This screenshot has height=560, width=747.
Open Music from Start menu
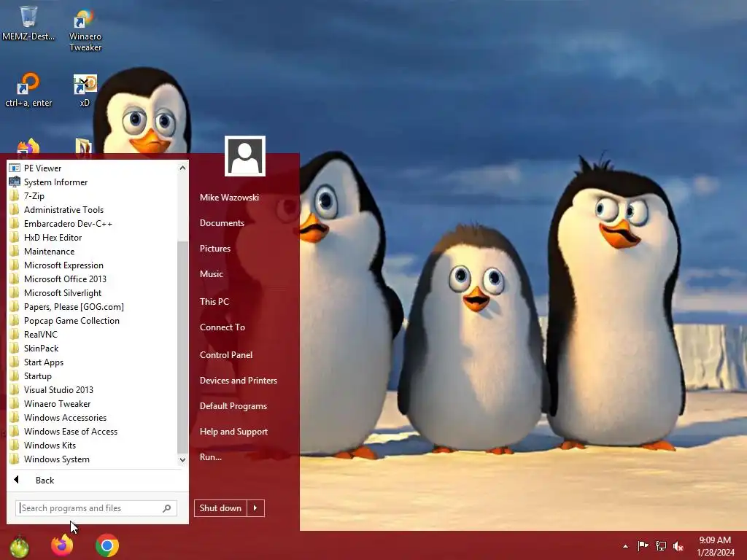click(x=211, y=274)
